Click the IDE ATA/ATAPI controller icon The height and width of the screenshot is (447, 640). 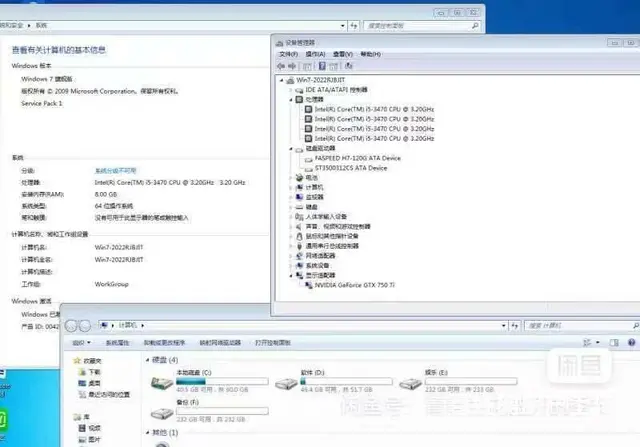(299, 90)
